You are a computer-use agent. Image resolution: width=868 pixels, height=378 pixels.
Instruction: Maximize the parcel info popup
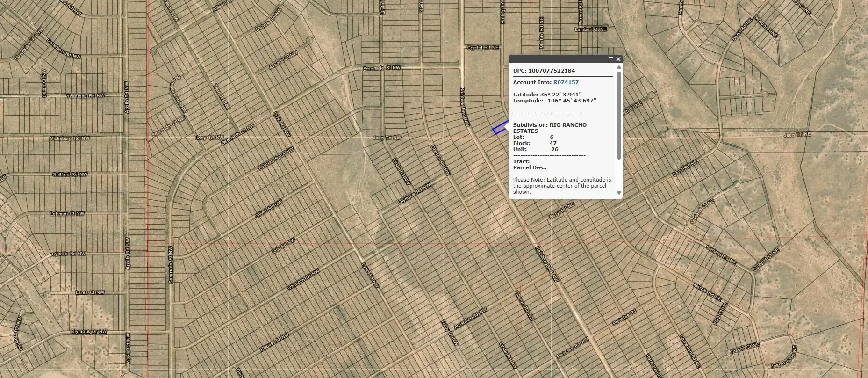pyautogui.click(x=610, y=59)
